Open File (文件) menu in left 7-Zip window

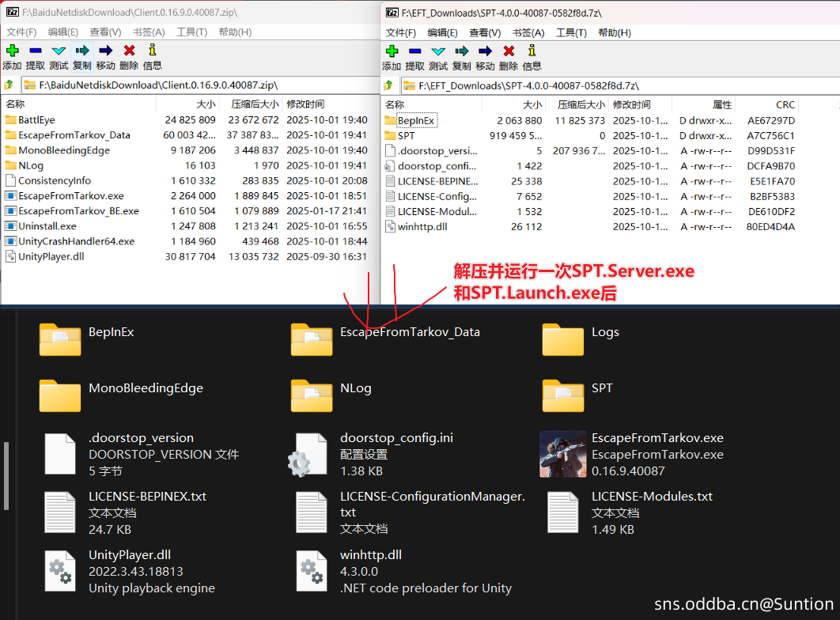[x=21, y=32]
